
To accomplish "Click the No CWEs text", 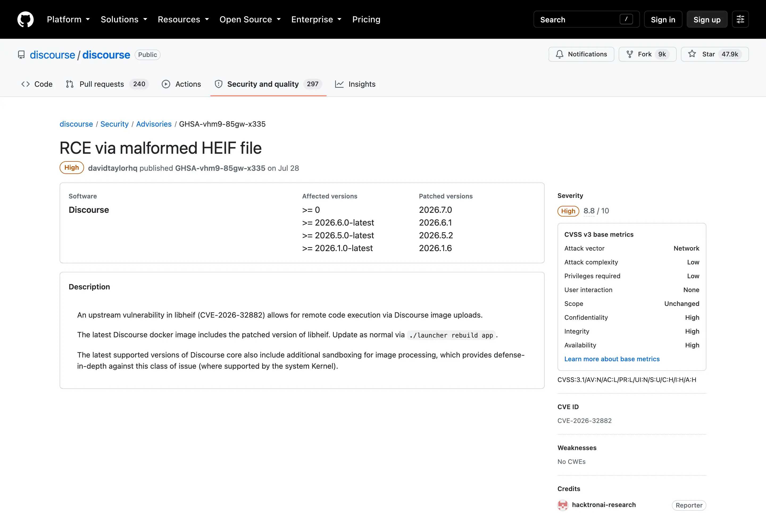I will [x=571, y=462].
